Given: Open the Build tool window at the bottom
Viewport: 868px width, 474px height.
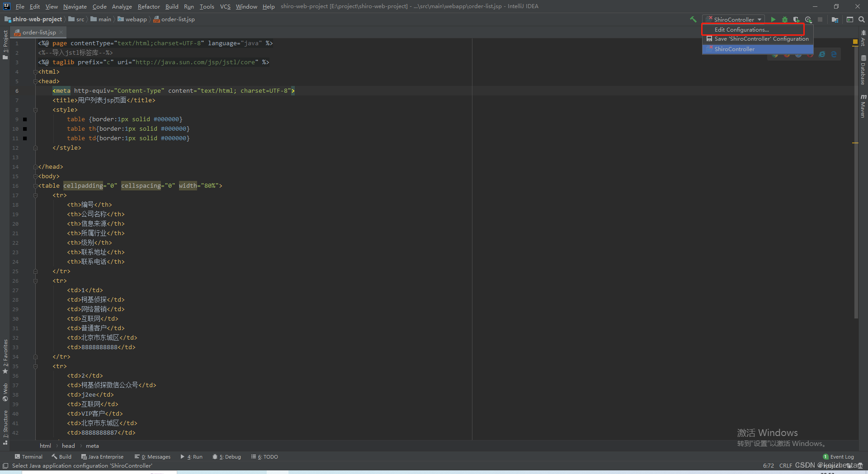Looking at the screenshot, I should (x=61, y=457).
